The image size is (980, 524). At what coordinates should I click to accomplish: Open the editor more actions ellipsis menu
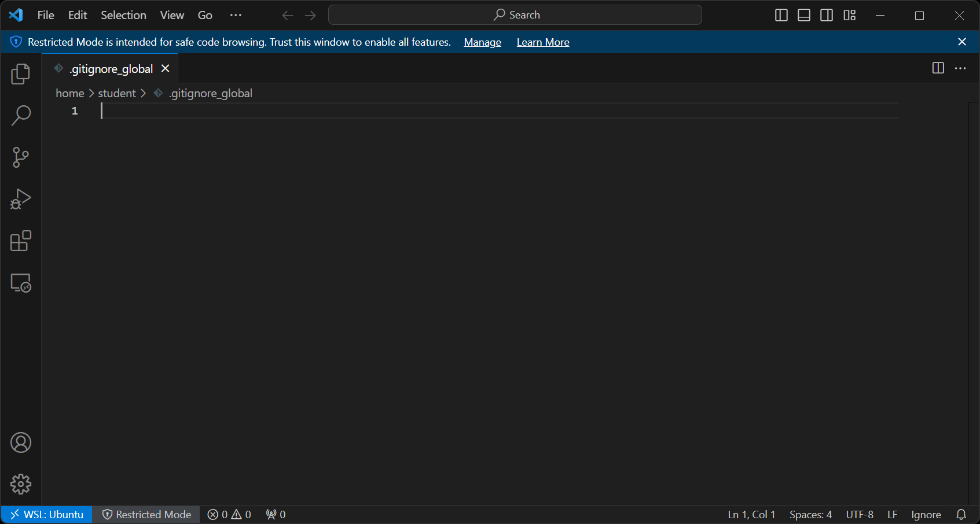960,68
